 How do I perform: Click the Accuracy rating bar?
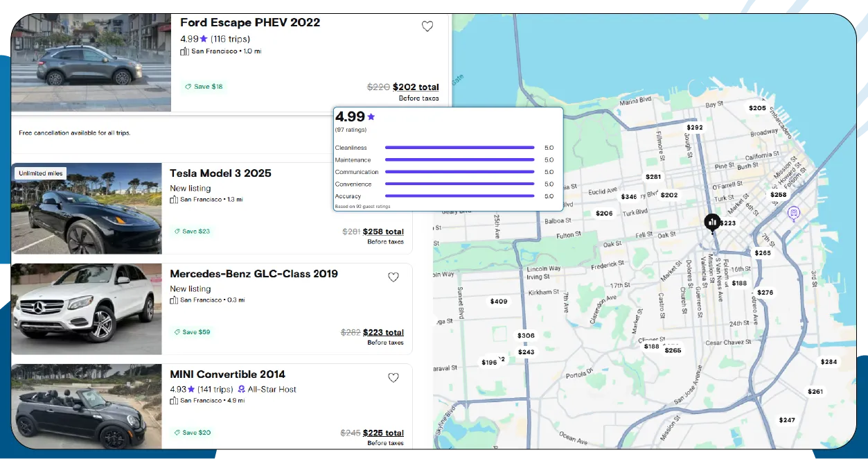(459, 196)
